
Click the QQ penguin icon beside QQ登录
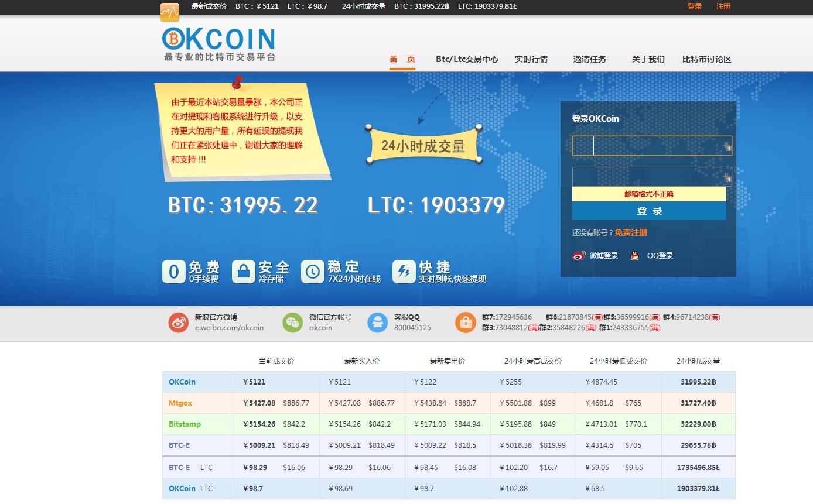click(634, 256)
